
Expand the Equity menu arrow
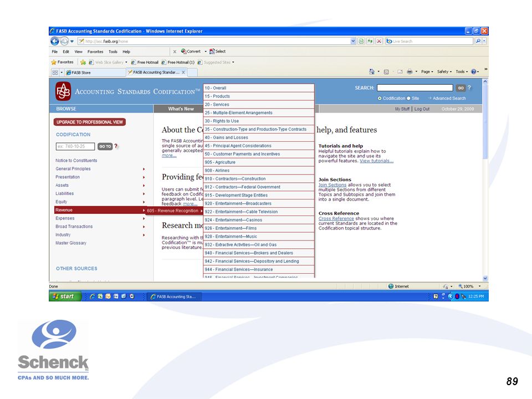click(x=144, y=202)
